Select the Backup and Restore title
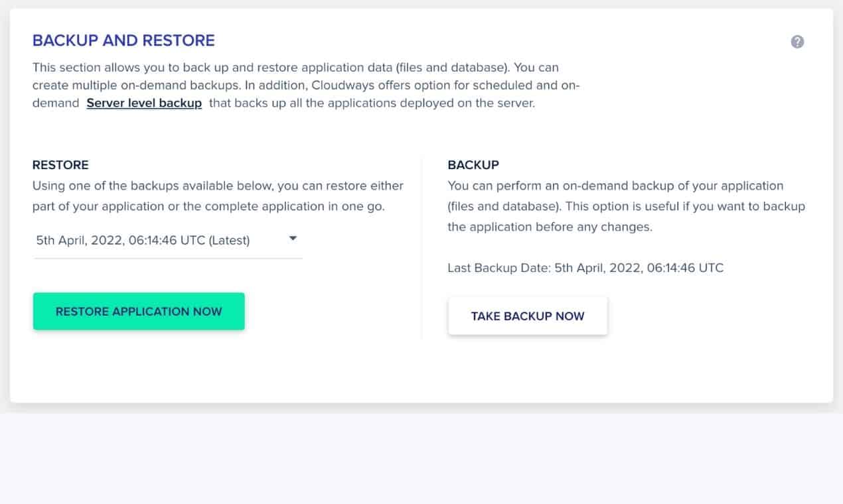Screen dimensions: 843x504 tap(123, 40)
